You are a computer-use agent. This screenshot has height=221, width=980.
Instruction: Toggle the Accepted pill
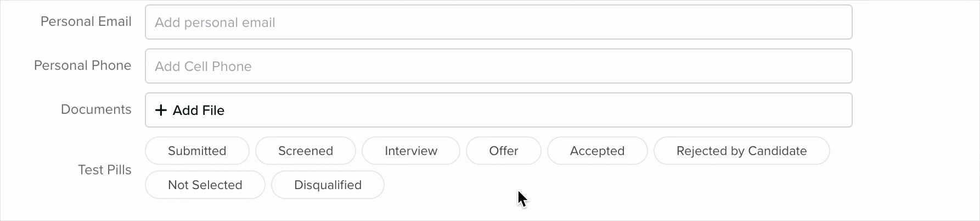598,151
